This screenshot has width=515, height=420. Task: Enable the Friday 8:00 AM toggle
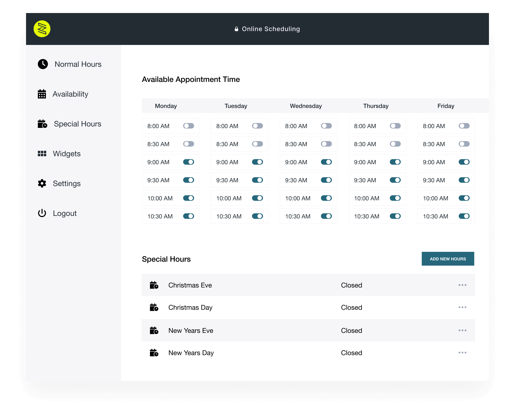[464, 126]
